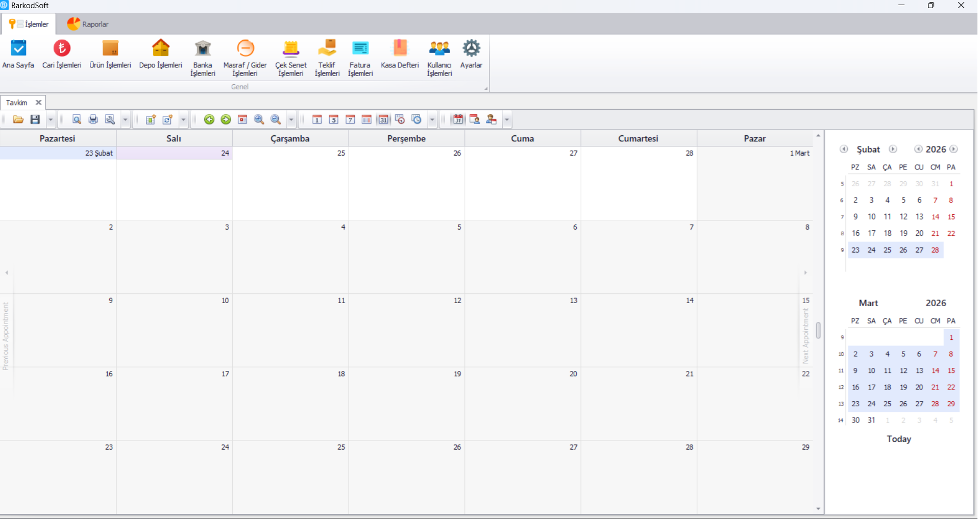Go to next month after Şubat
This screenshot has height=519, width=980.
[893, 149]
